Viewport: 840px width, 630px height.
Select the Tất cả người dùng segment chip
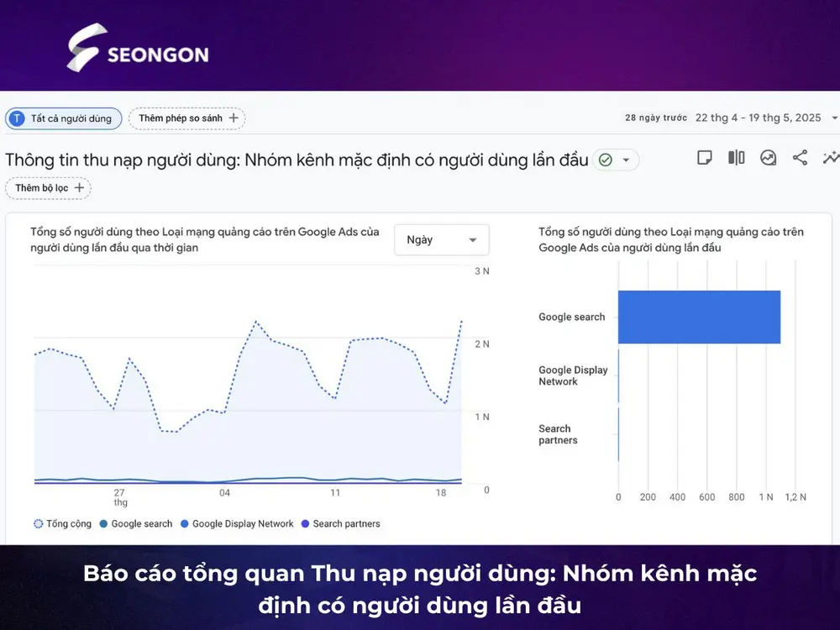(x=64, y=118)
